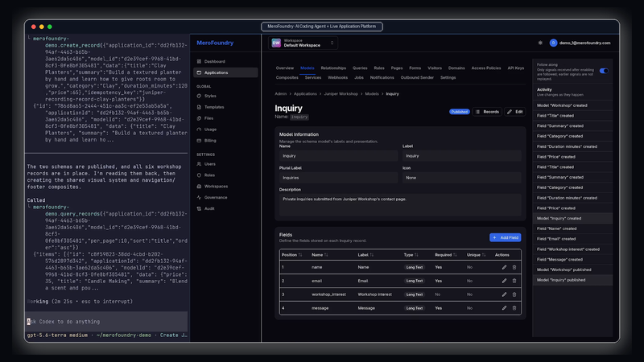Image resolution: width=644 pixels, height=362 pixels.
Task: Click Edit for the Inquiry model
Action: pos(515,112)
